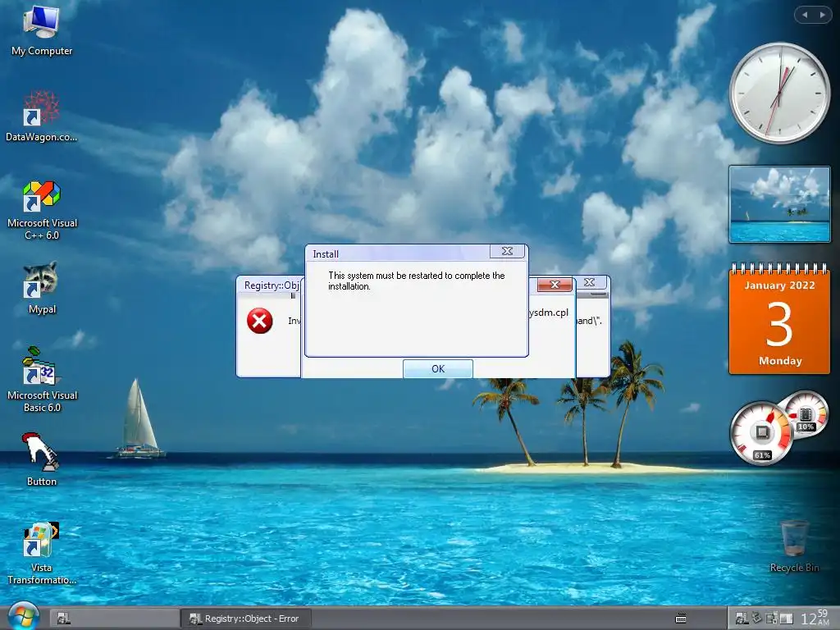This screenshot has height=630, width=840.
Task: Click the network computers tray icon
Action: (x=771, y=619)
